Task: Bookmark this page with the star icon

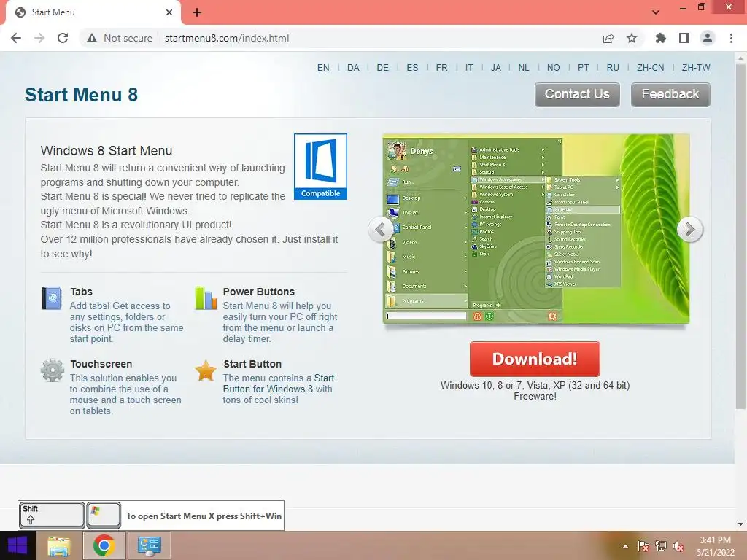Action: [x=632, y=38]
